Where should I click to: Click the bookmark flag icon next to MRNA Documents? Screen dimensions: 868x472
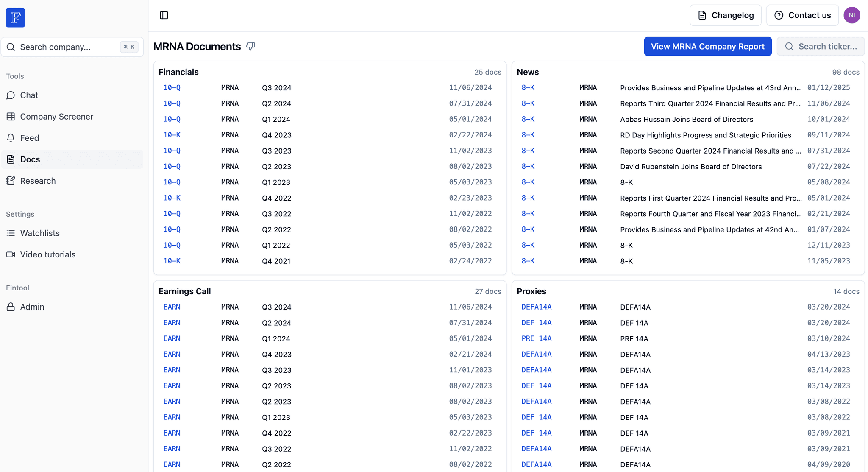(251, 47)
